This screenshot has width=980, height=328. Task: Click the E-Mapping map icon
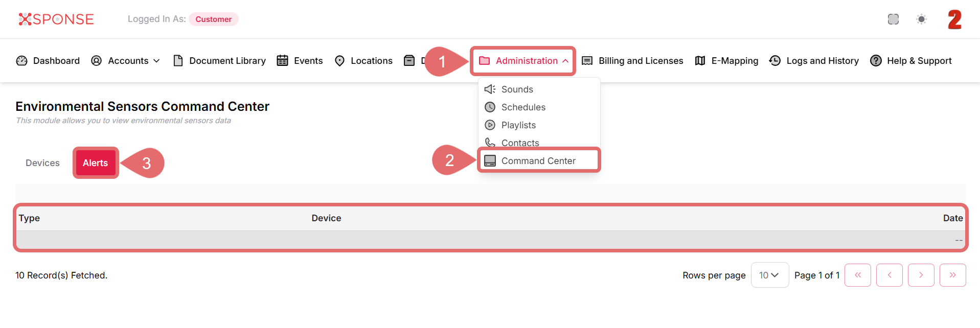coord(700,61)
